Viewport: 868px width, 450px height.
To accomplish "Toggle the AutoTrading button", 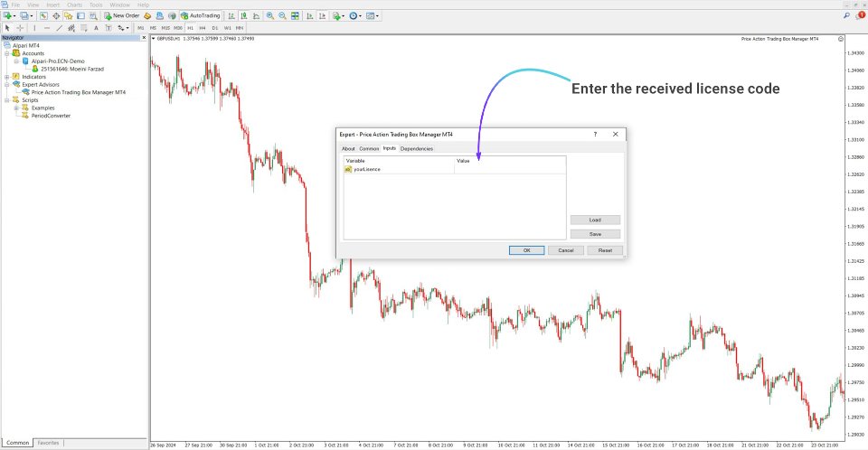I will 201,16.
